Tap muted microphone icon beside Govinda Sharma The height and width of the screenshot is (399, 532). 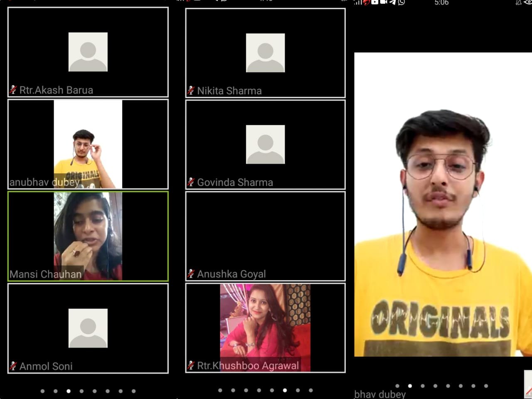click(190, 182)
